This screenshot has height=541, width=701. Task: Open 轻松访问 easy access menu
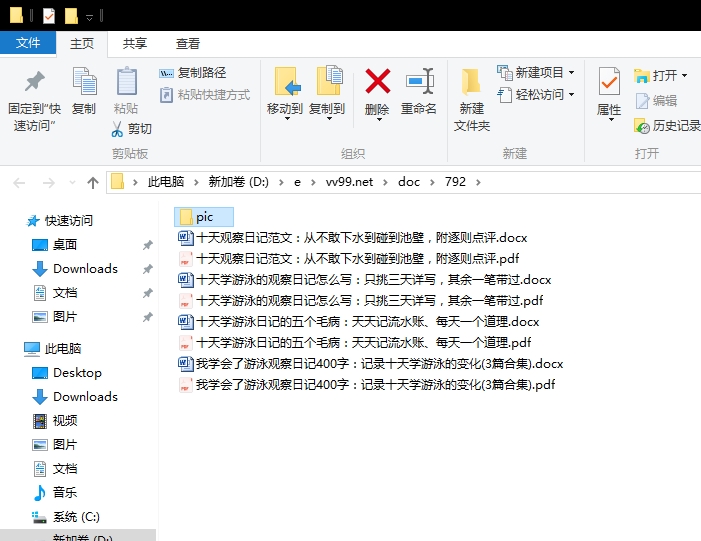pos(536,95)
